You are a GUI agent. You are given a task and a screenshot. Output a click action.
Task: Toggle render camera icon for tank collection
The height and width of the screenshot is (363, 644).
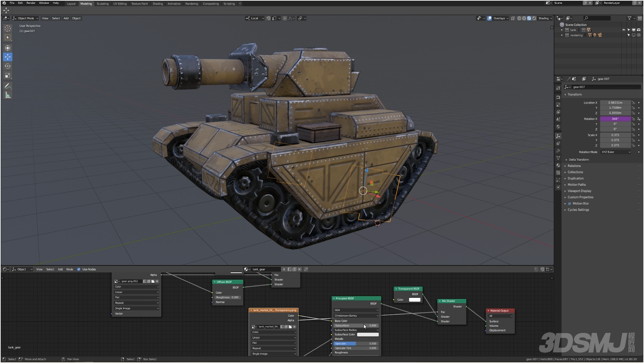point(639,30)
